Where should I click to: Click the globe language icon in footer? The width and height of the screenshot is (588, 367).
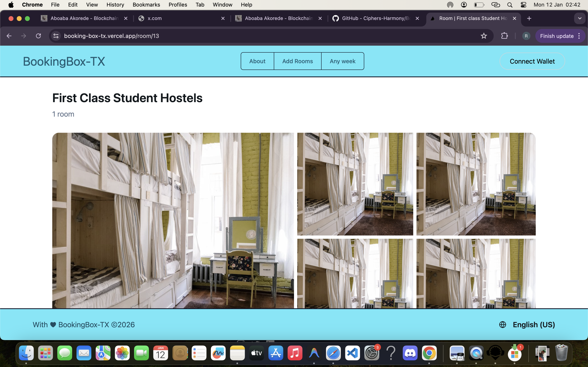coord(502,325)
